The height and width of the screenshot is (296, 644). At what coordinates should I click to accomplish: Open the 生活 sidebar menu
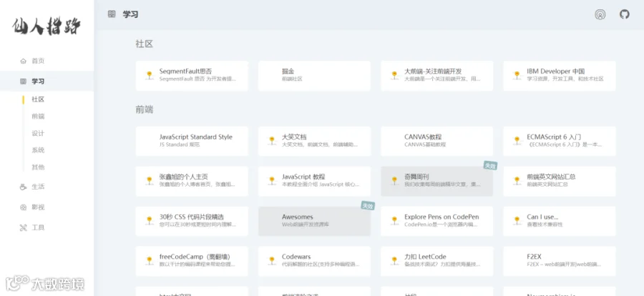click(x=47, y=187)
